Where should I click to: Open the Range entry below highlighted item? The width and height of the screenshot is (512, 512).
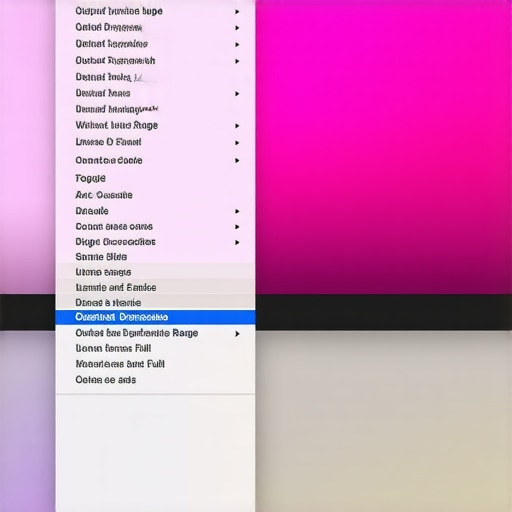(155, 333)
